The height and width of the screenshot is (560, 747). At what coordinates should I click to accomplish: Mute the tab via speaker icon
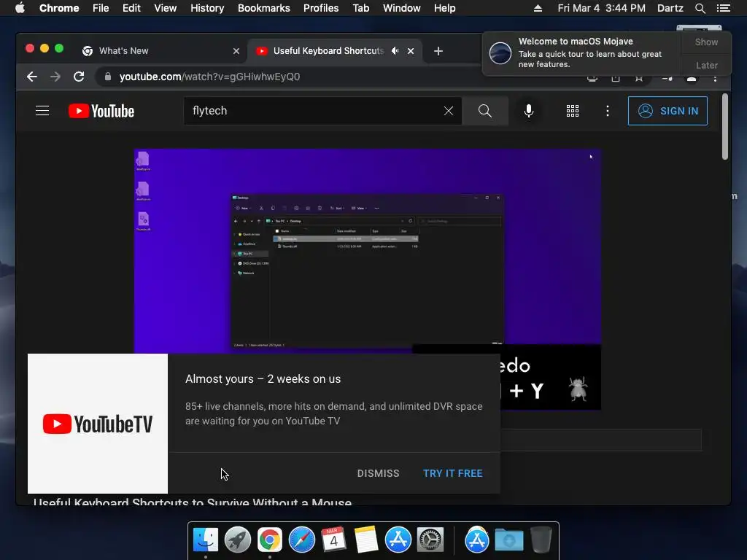coord(395,51)
